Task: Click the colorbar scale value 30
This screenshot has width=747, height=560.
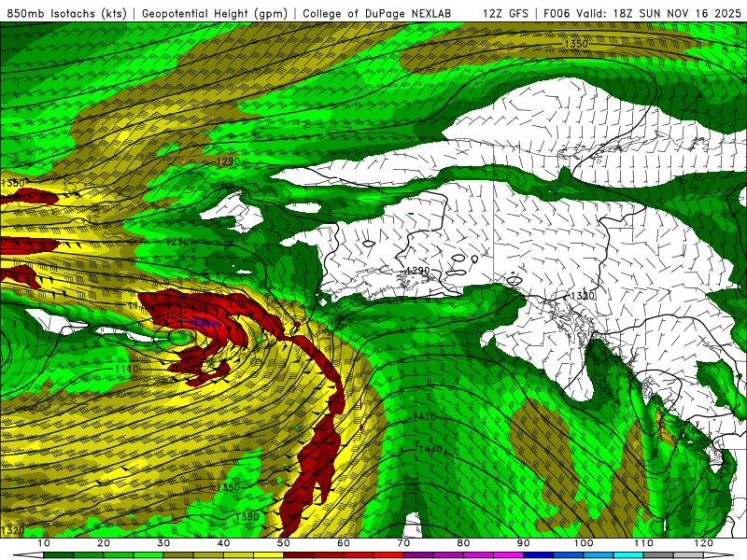Action: (x=163, y=543)
